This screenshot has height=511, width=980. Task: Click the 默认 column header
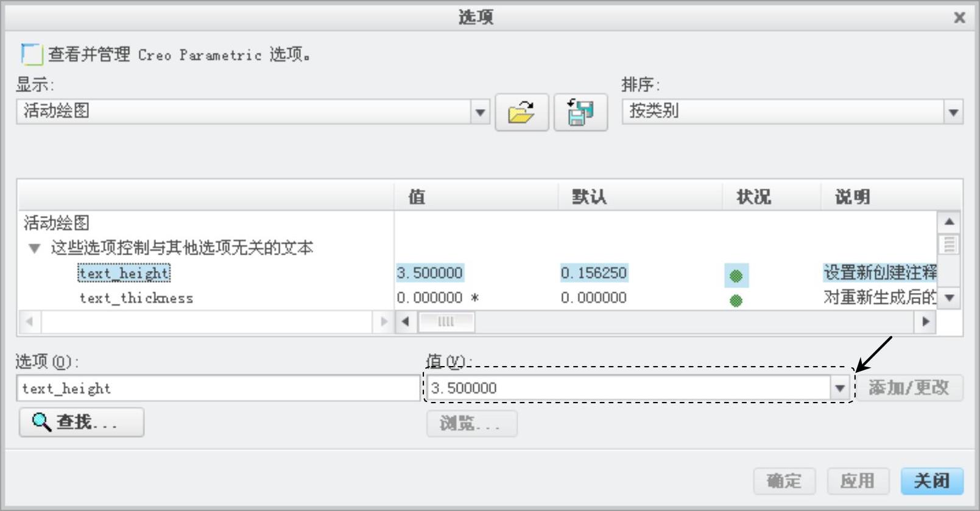click(640, 197)
